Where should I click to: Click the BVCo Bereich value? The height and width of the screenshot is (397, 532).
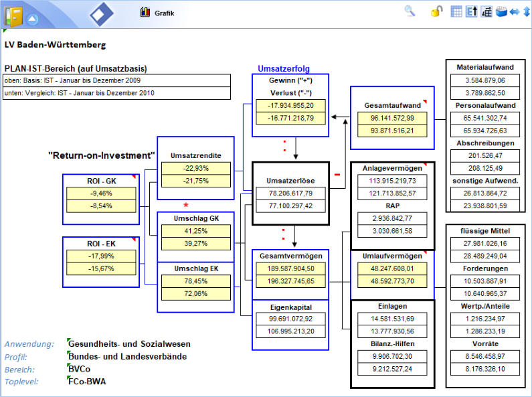tap(80, 369)
